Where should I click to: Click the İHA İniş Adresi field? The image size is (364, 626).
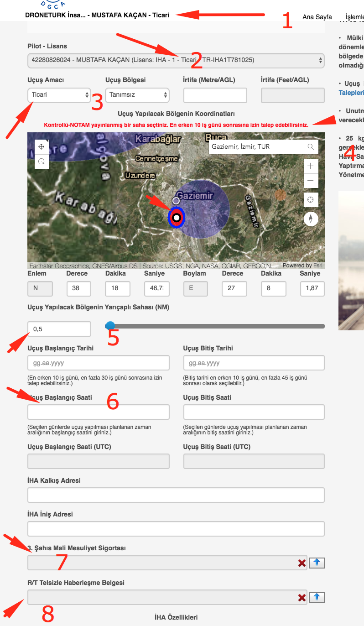tap(176, 529)
